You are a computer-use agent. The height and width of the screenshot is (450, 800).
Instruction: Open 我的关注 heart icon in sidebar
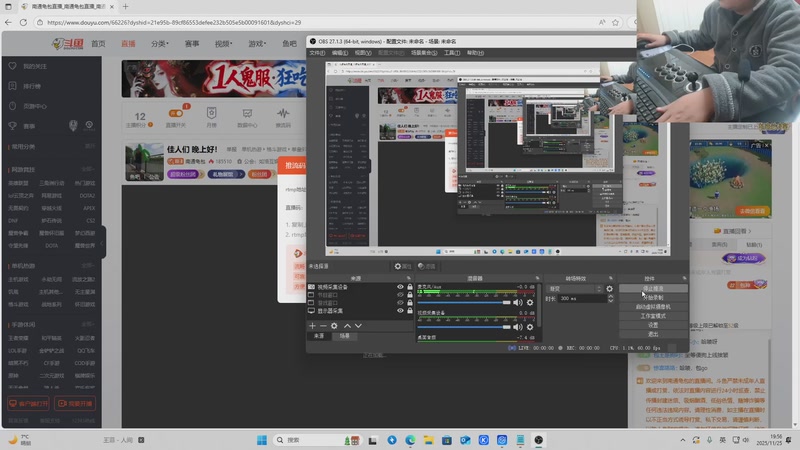[x=13, y=66]
